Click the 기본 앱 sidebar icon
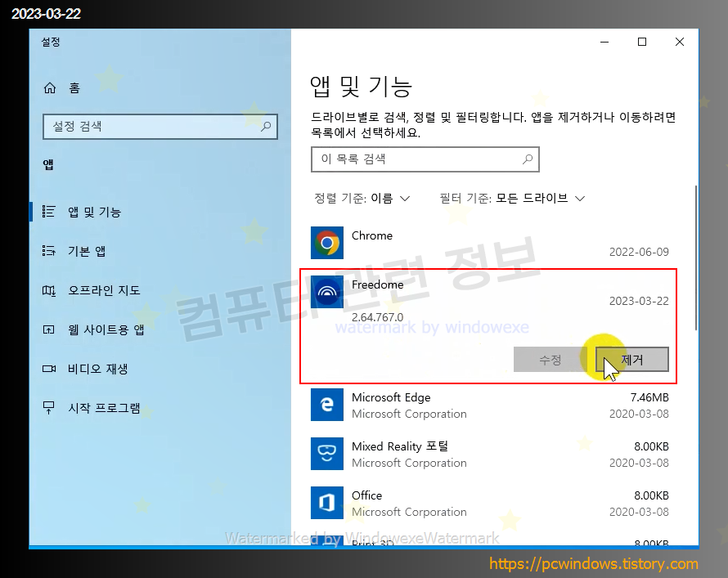This screenshot has height=578, width=728. click(49, 251)
